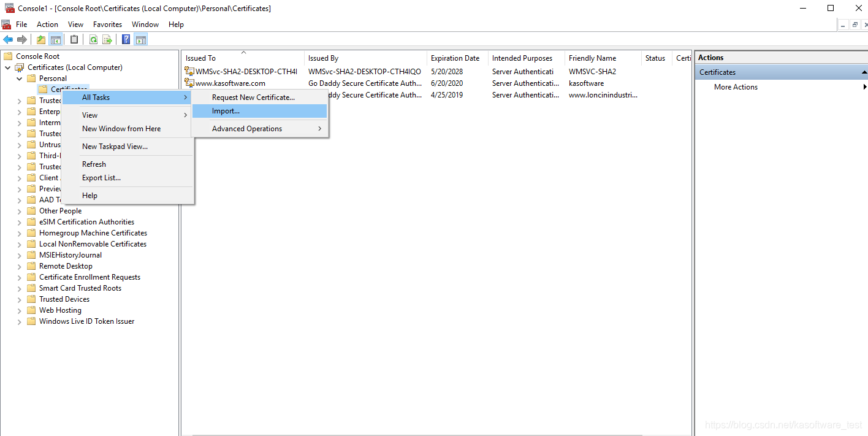Click the green Refresh toolbar icon
868x436 pixels.
click(x=93, y=40)
